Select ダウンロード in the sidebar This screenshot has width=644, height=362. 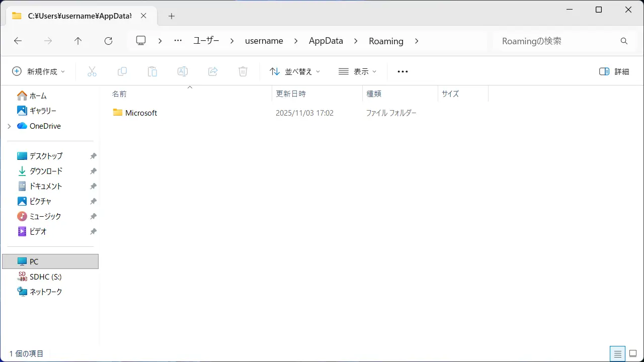[46, 171]
